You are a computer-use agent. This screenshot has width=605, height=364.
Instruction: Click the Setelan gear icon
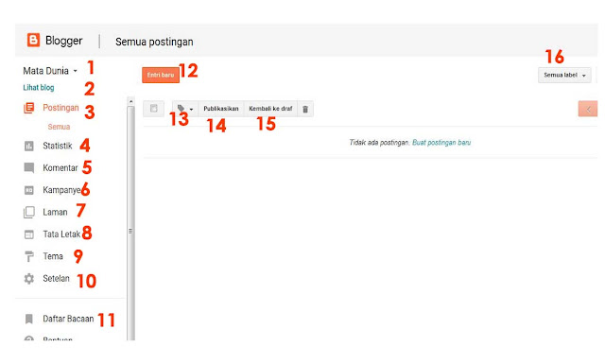pos(29,278)
